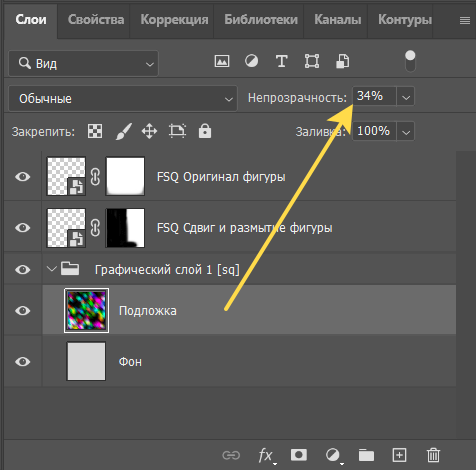Toggle layer filtering switch on or off

pos(410,61)
